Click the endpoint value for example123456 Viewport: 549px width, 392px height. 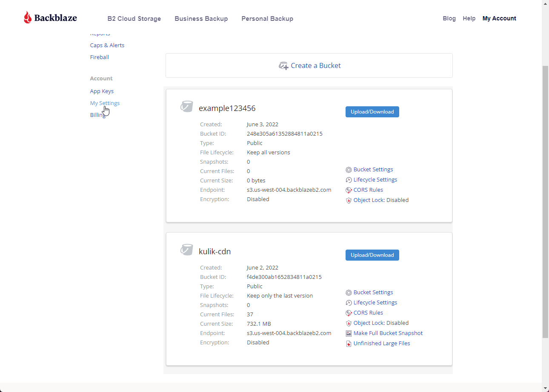[x=289, y=190]
